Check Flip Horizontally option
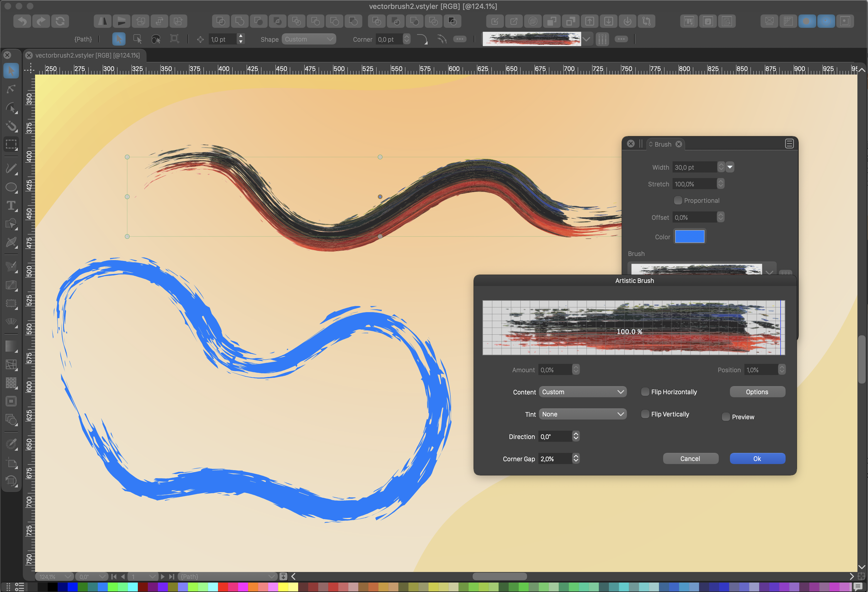 tap(645, 391)
